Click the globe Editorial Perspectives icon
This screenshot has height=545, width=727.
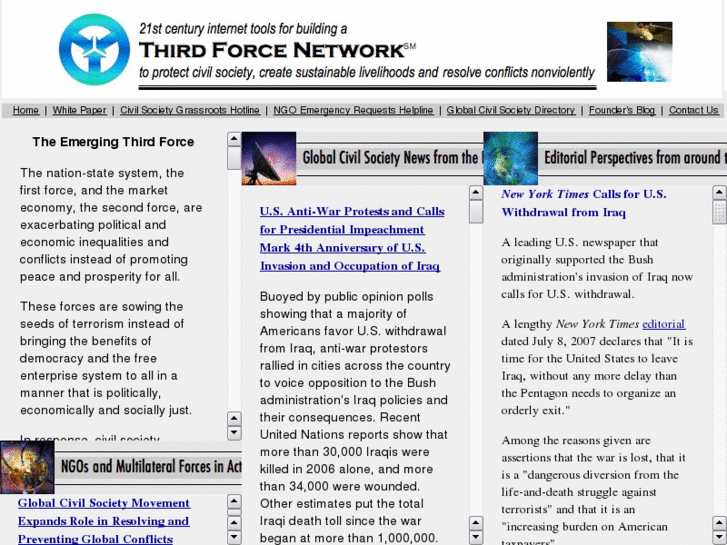click(510, 159)
